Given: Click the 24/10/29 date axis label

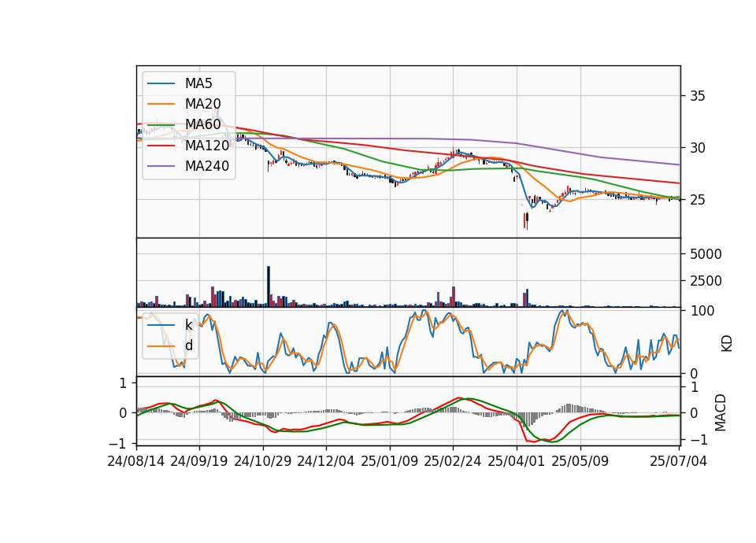Looking at the screenshot, I should (x=263, y=461).
